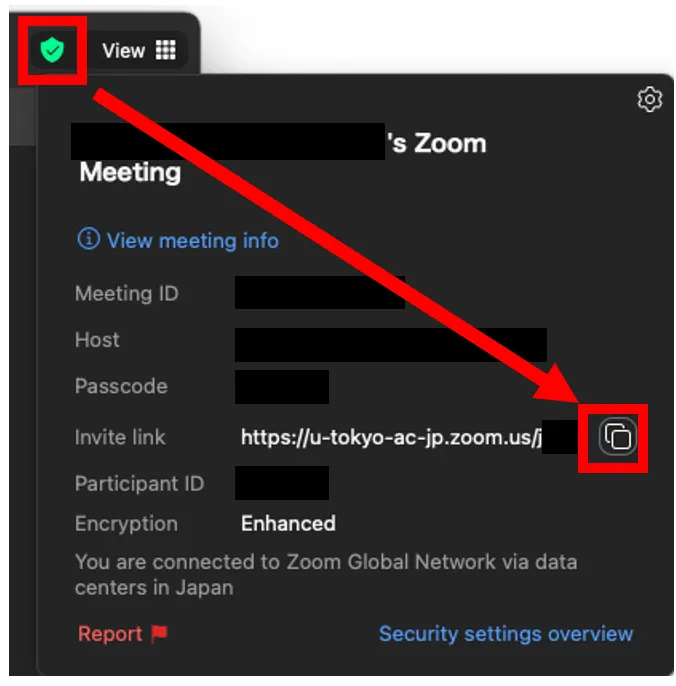Click the Encryption label
Viewport: 676px width, 686px height.
[126, 524]
